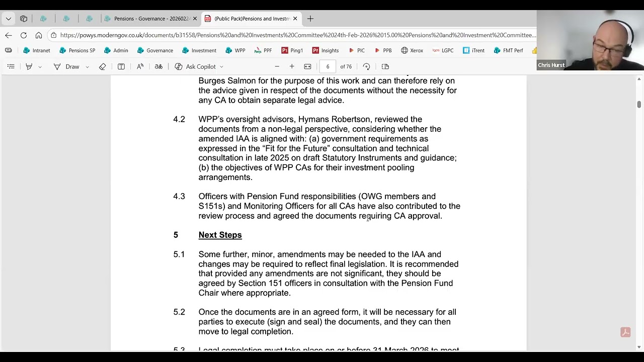The image size is (644, 362).
Task: Open the Translate tool
Action: (x=158, y=66)
